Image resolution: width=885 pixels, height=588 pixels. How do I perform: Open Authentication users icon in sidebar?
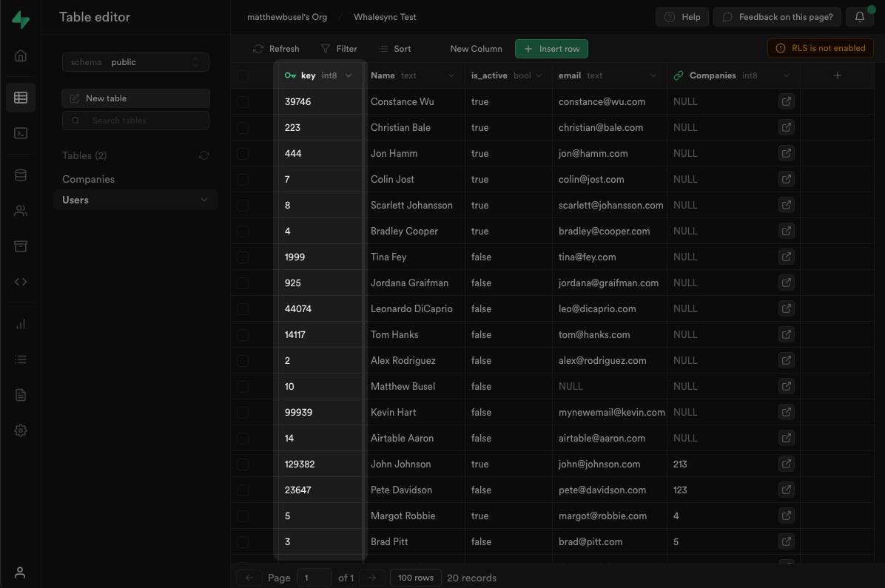click(21, 211)
